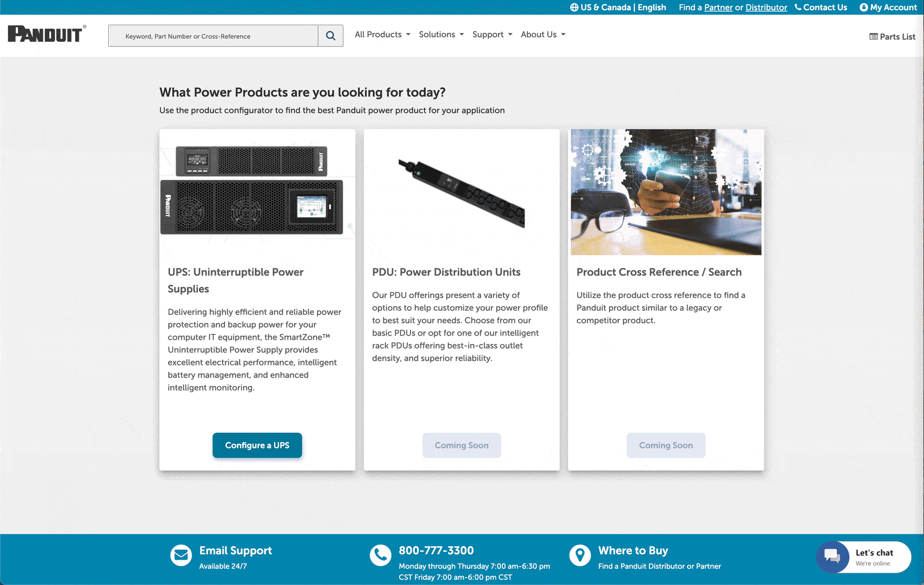Click Coming Soon under Product Cross Reference
Screen dimensions: 924x585
point(666,445)
